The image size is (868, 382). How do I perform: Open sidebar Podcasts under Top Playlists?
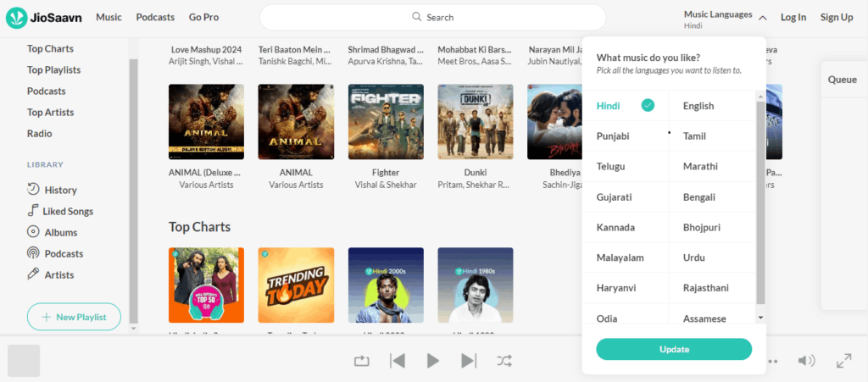click(x=47, y=91)
